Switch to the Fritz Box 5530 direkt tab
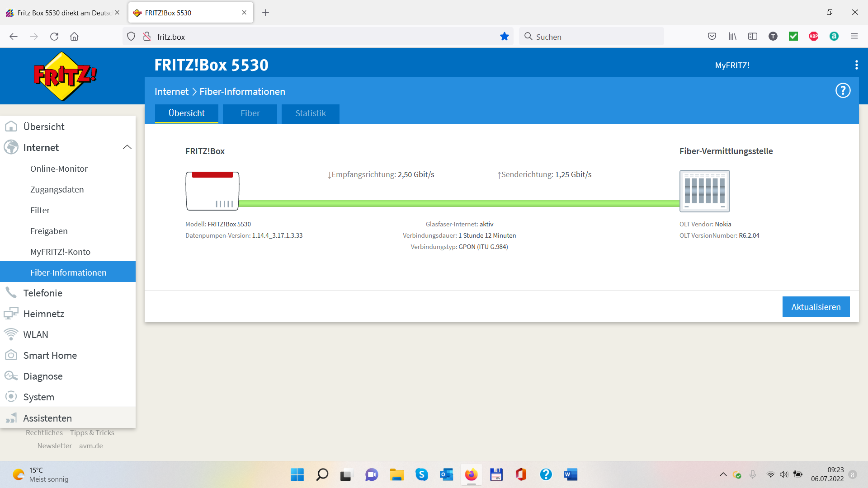 tap(63, 13)
